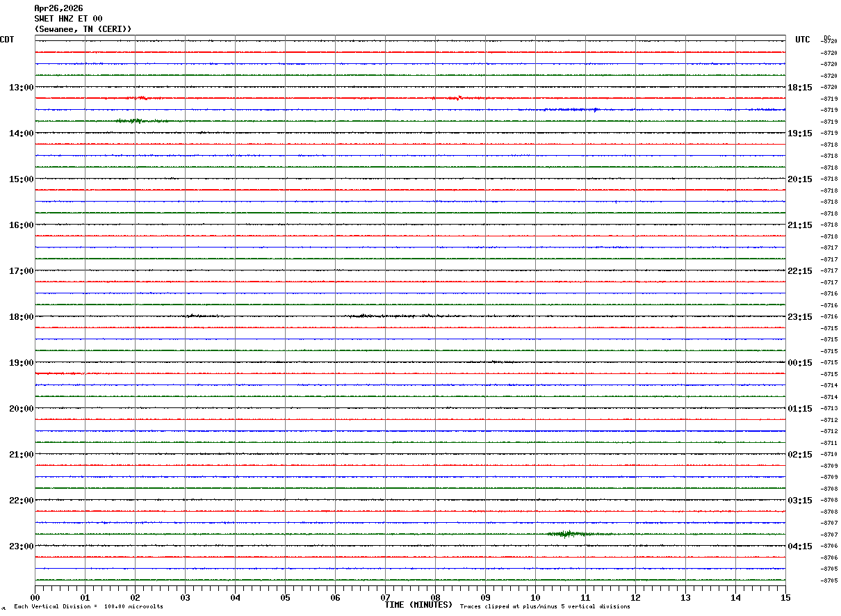
Task: Select the 14:00 CDT row label
Action: [x=21, y=133]
